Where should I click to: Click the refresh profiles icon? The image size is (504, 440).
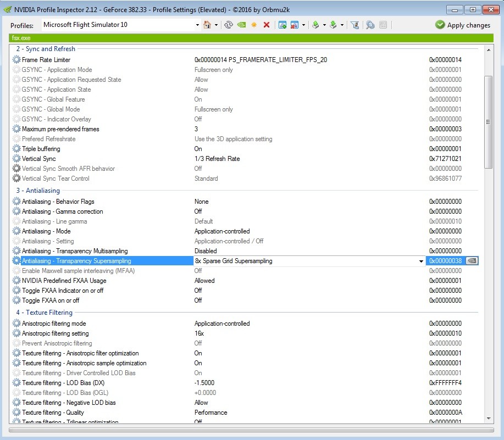[229, 25]
